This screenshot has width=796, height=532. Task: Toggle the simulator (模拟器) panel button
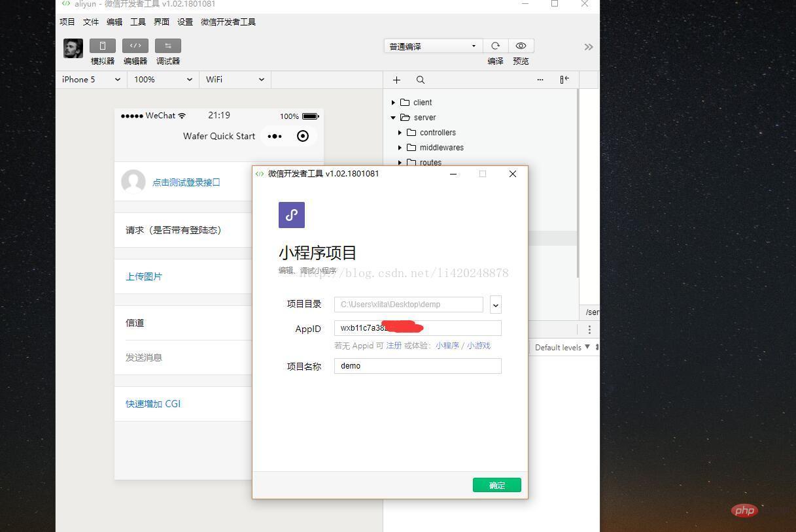coord(103,46)
